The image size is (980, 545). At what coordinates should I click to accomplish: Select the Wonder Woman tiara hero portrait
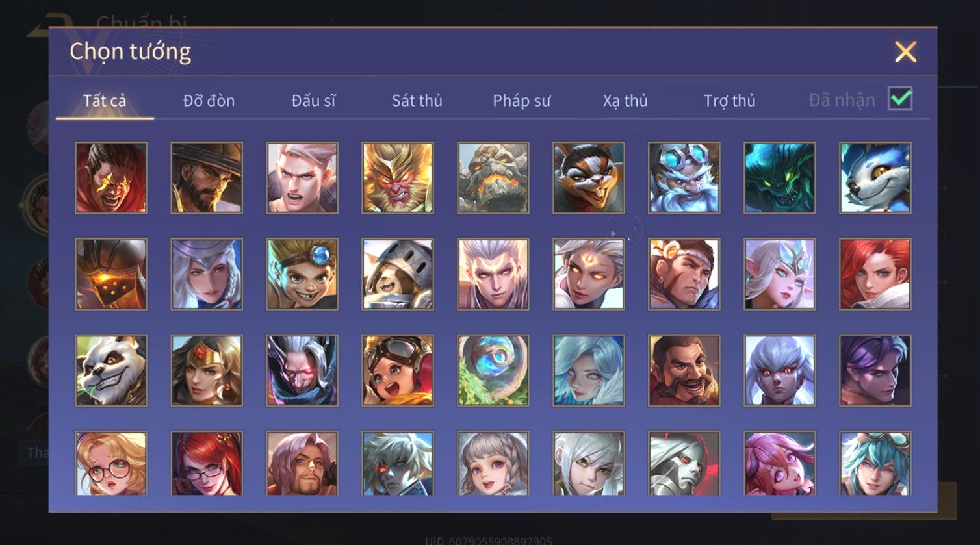pyautogui.click(x=207, y=370)
